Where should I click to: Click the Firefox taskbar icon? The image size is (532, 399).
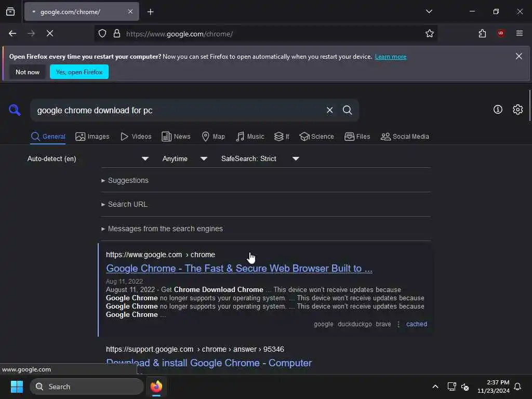156,387
